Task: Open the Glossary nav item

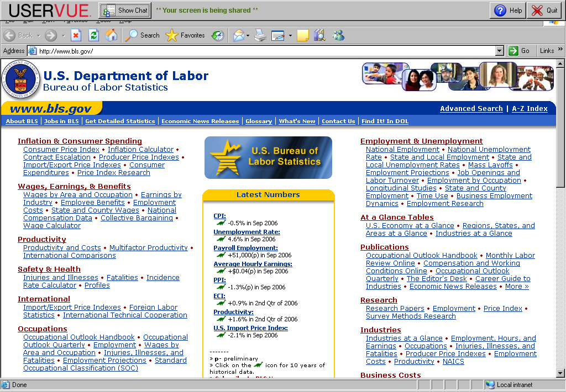Action: click(259, 121)
